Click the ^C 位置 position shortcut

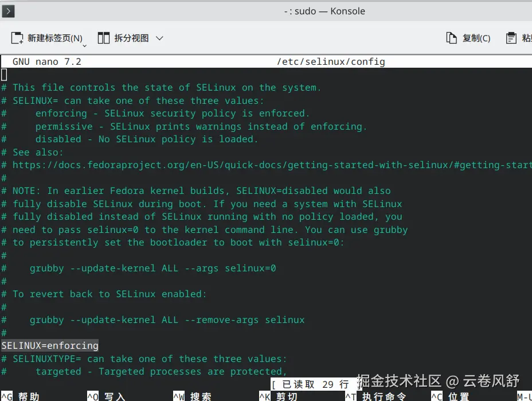451,396
